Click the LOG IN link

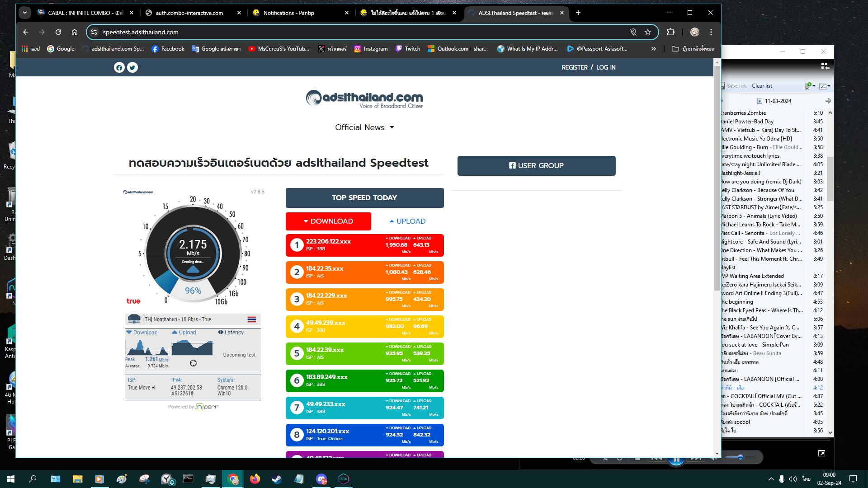(x=606, y=67)
